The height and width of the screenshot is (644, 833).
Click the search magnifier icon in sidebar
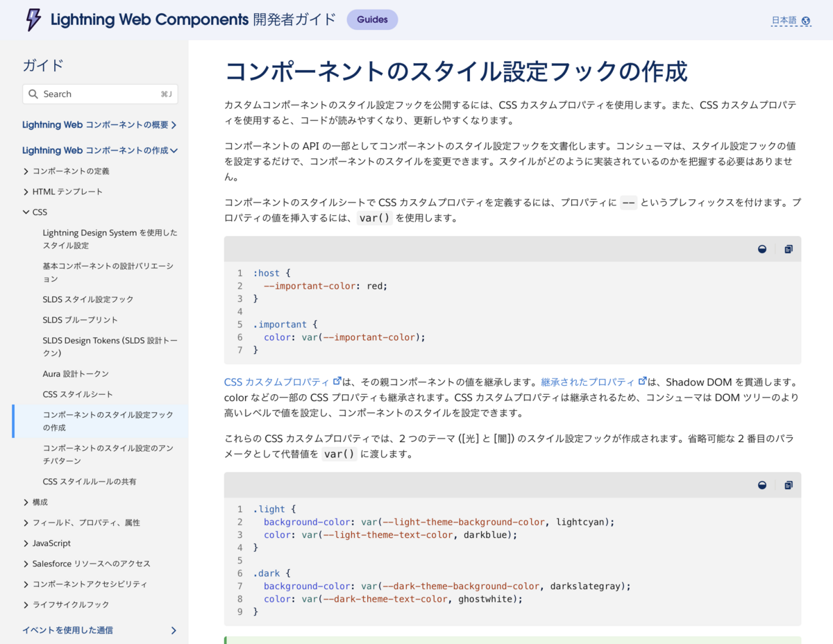tap(34, 94)
